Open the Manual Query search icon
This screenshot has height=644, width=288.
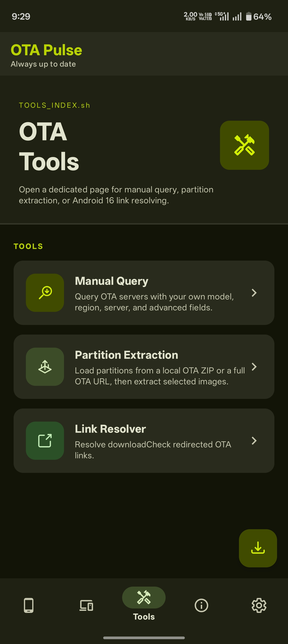pos(45,293)
